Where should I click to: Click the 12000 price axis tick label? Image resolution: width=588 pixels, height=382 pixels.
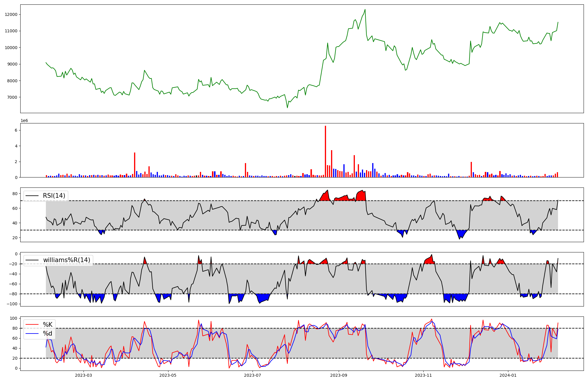[11, 14]
